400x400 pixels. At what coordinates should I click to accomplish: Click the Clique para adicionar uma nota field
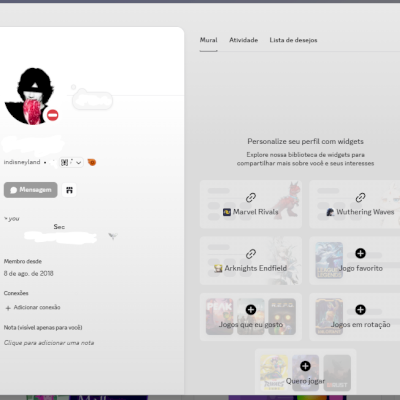click(49, 343)
